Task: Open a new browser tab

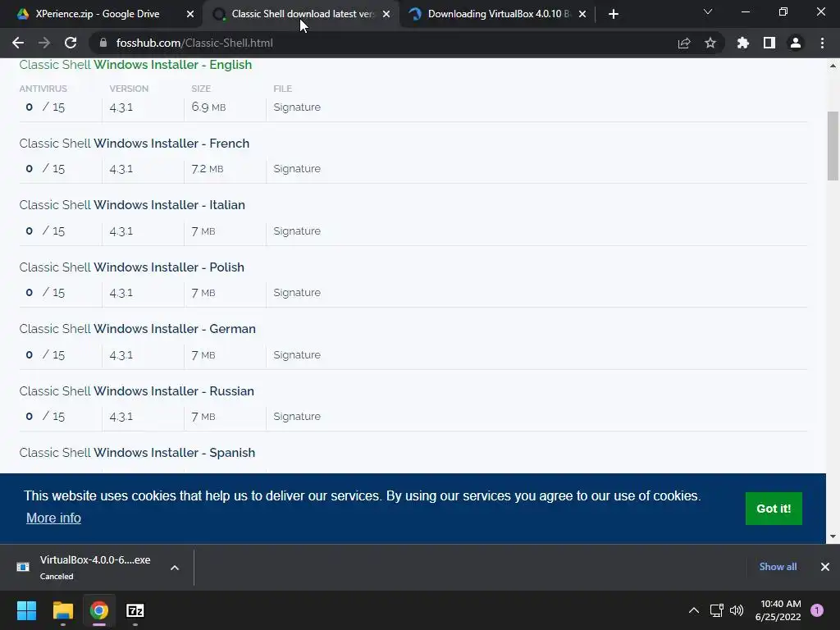Action: click(x=614, y=14)
